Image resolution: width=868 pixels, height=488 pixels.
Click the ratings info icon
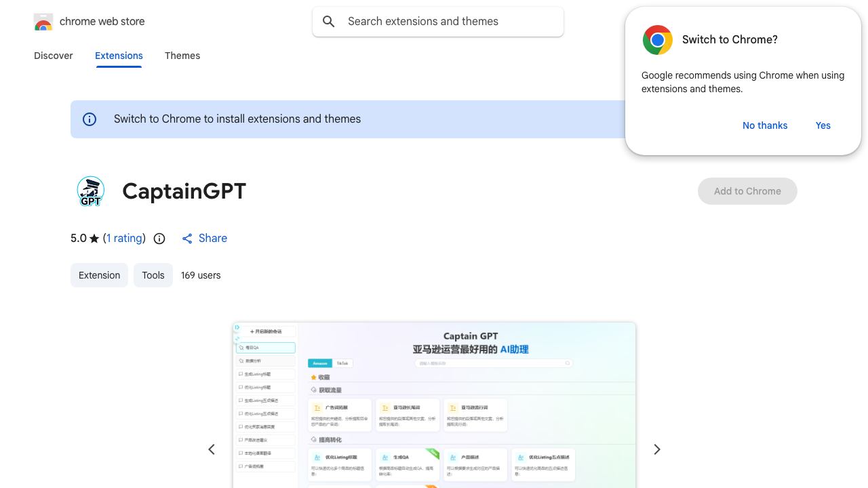coord(159,239)
